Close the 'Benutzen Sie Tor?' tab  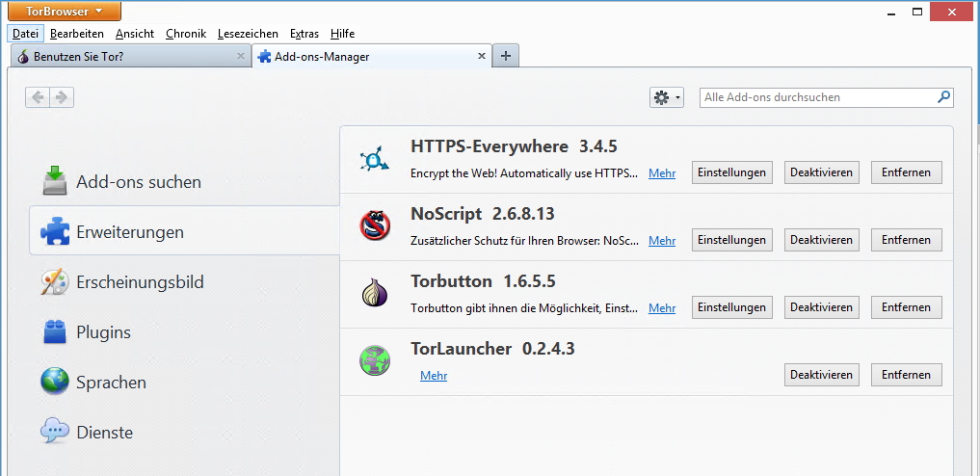click(241, 56)
